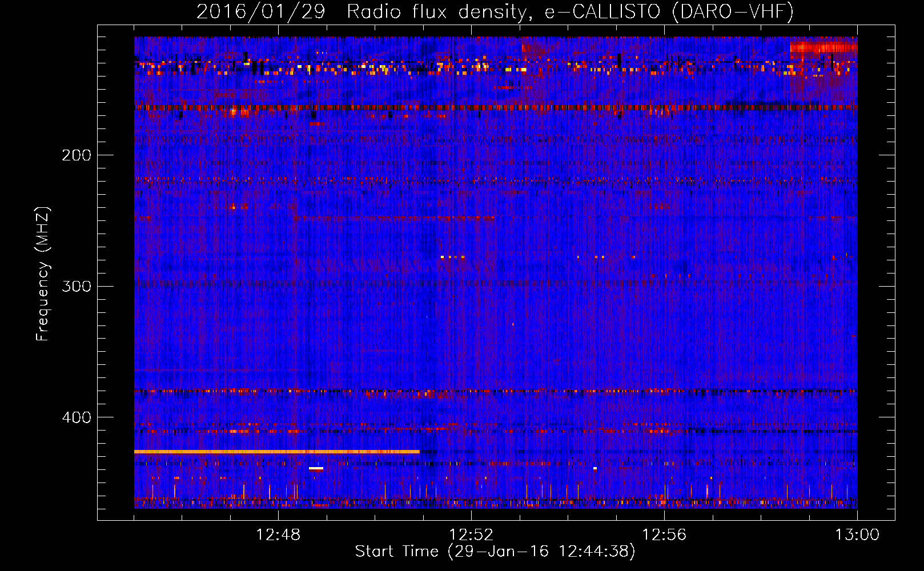The width and height of the screenshot is (924, 571).
Task: Click the plot title "Radio flux density, e-CALLISTO (DARO-VHF)"
Action: click(570, 12)
